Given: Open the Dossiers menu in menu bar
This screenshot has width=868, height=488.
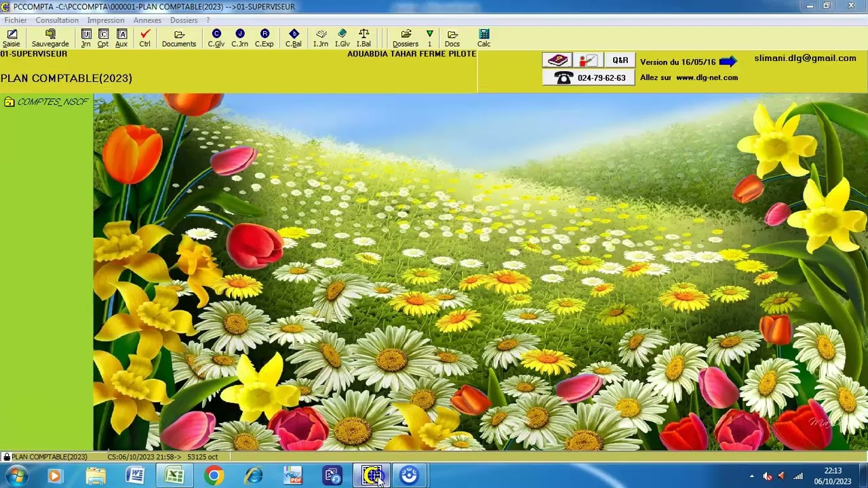Looking at the screenshot, I should coord(184,20).
